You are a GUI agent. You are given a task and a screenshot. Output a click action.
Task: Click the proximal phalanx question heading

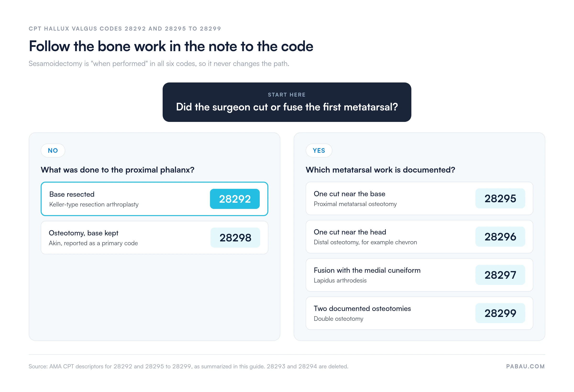click(x=118, y=170)
